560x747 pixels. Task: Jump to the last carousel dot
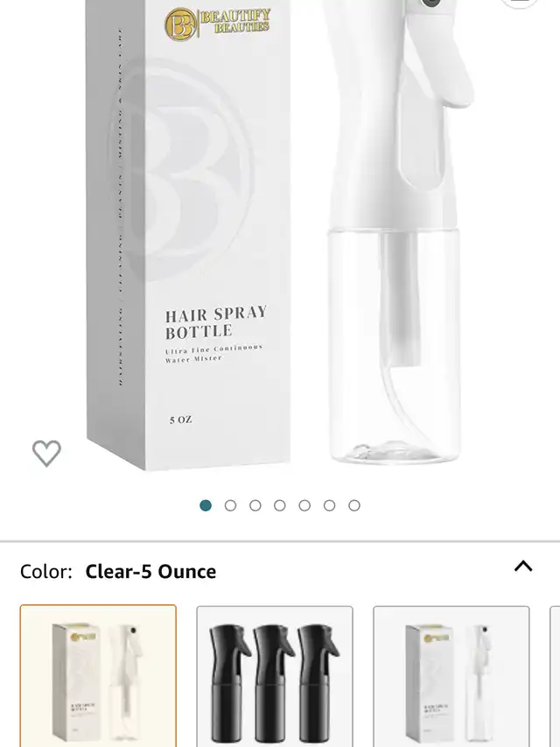click(354, 505)
